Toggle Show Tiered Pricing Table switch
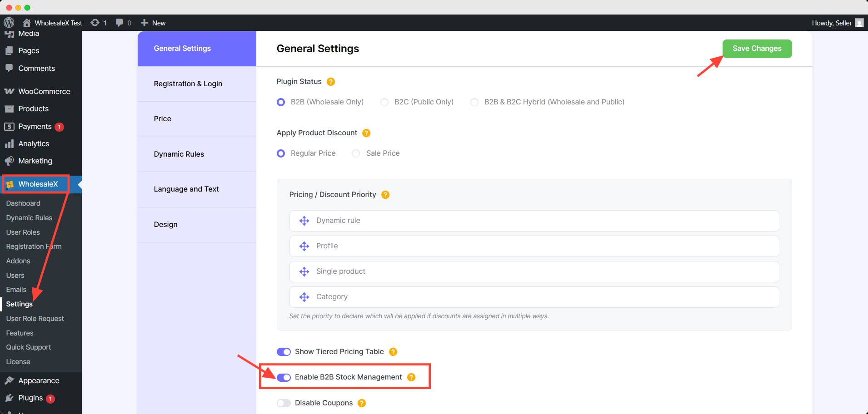 [x=284, y=352]
